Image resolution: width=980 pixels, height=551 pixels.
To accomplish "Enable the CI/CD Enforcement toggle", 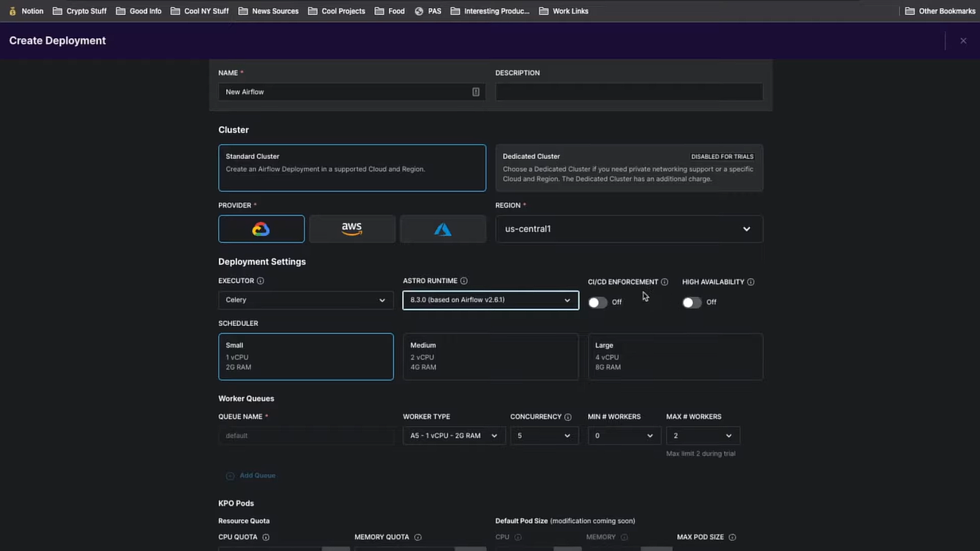I will click(x=597, y=302).
